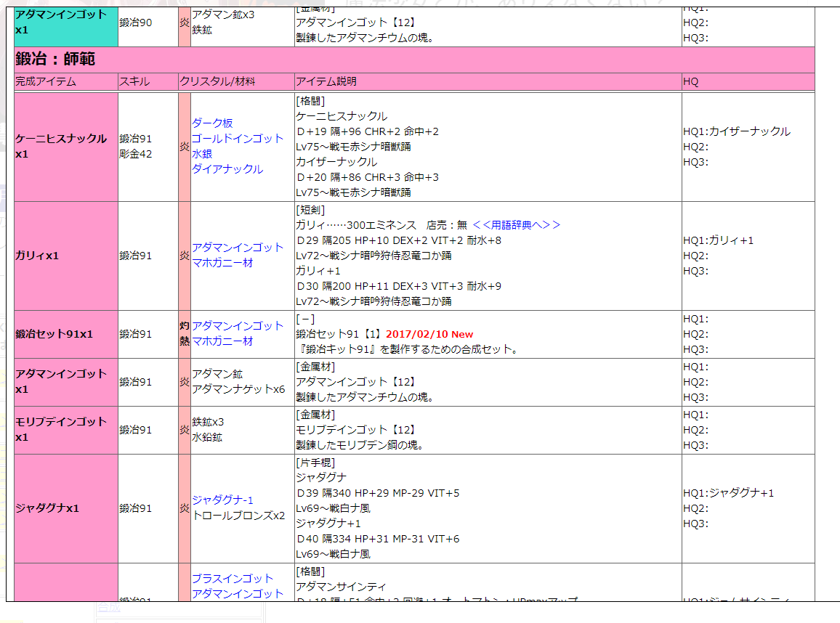Select the [格闘] category above ケーニヒスナックル
840x623 pixels.
[x=310, y=101]
